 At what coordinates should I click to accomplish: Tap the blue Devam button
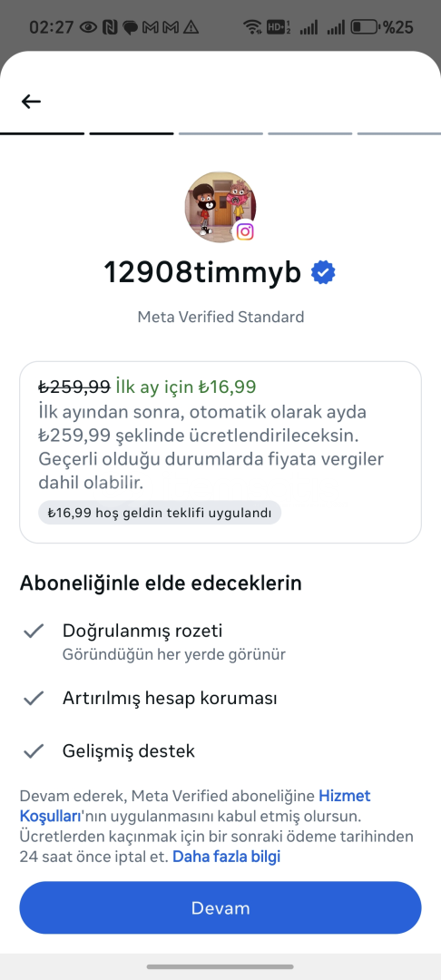point(220,907)
